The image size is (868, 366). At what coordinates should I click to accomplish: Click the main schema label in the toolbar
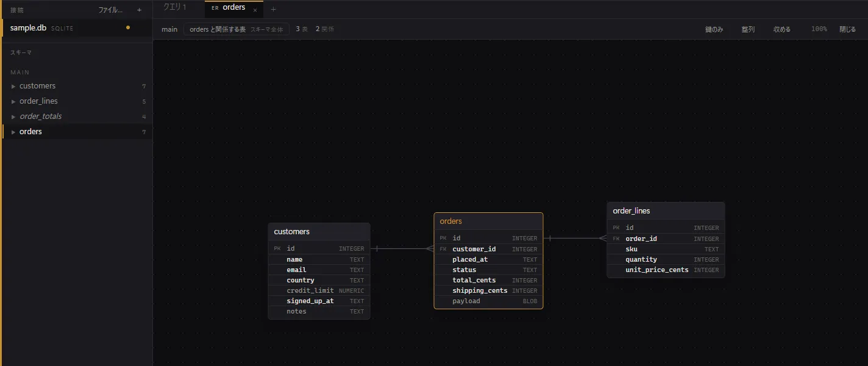169,29
